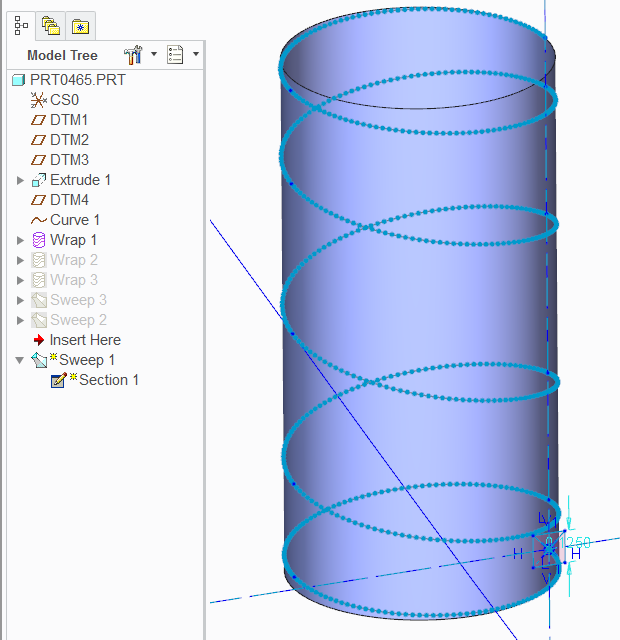This screenshot has width=620, height=640.
Task: Click the suppressed Sweep 2 icon
Action: click(x=39, y=320)
